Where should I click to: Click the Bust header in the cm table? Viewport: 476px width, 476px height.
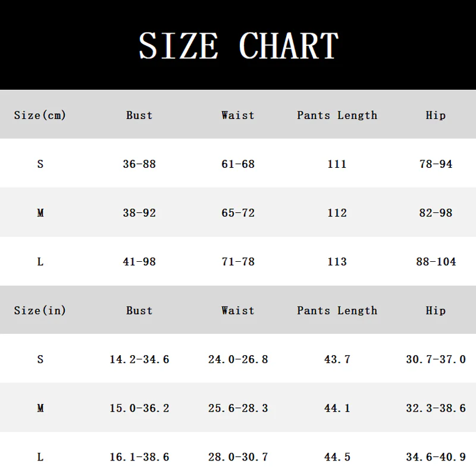[x=139, y=115]
